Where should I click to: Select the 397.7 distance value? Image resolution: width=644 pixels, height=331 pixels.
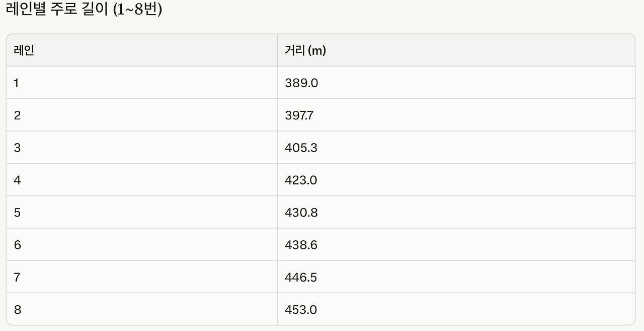pos(299,115)
